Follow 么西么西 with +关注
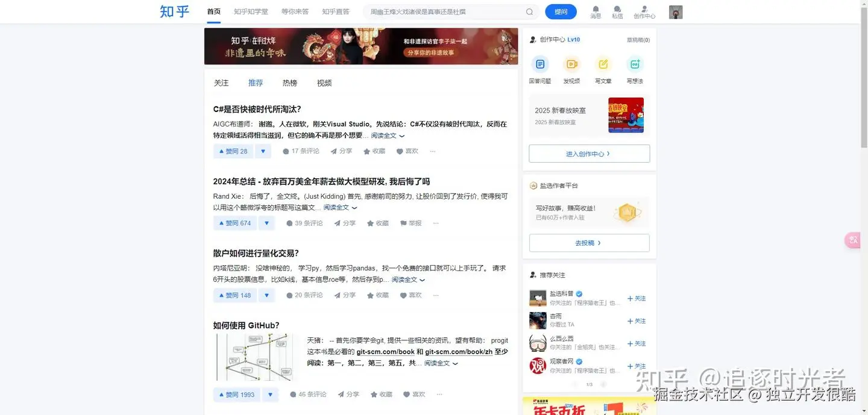Screen dimensions: 868x415 click(637, 344)
